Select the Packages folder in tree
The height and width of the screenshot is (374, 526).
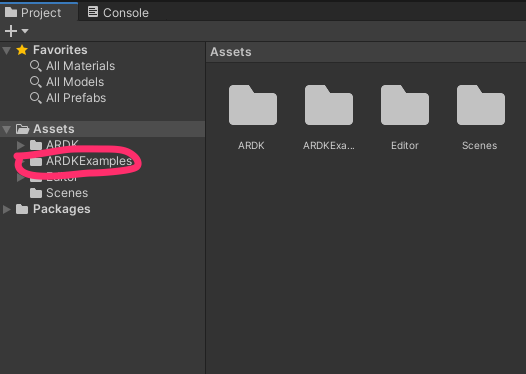[x=62, y=209]
